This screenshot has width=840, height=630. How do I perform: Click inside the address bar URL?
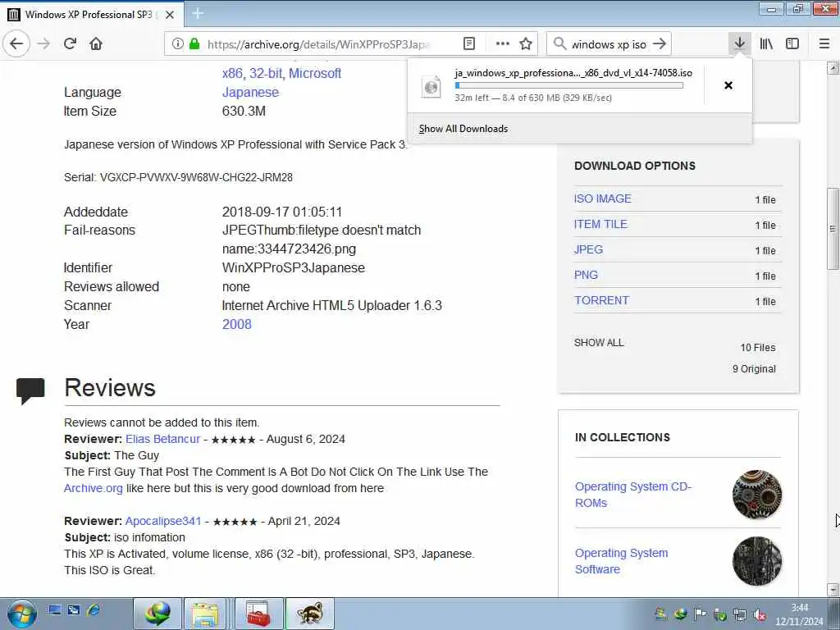click(x=319, y=44)
